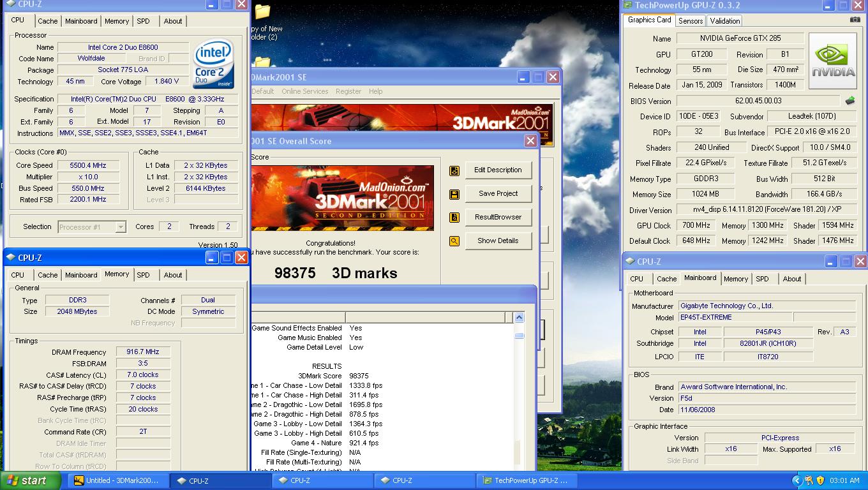Click the GPU name field NVIDIA GeForce GTX 285
The height and width of the screenshot is (490, 868).
pyautogui.click(x=740, y=38)
